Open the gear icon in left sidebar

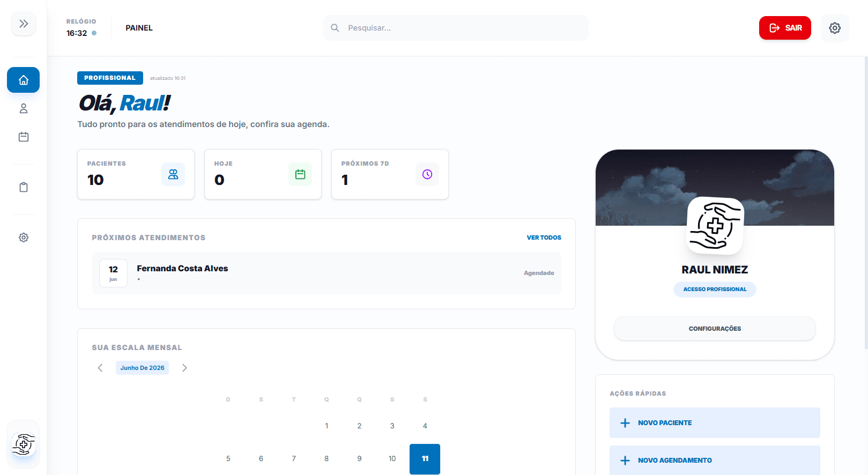point(23,237)
